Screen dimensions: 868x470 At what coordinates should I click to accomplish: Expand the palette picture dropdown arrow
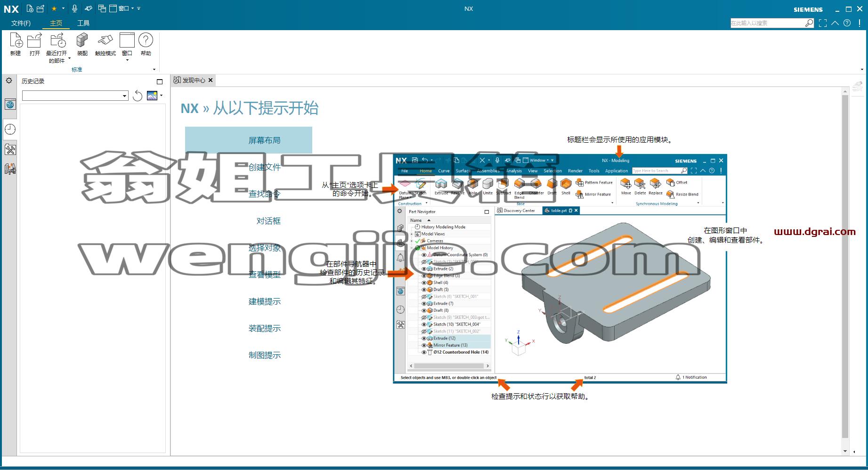tap(162, 96)
